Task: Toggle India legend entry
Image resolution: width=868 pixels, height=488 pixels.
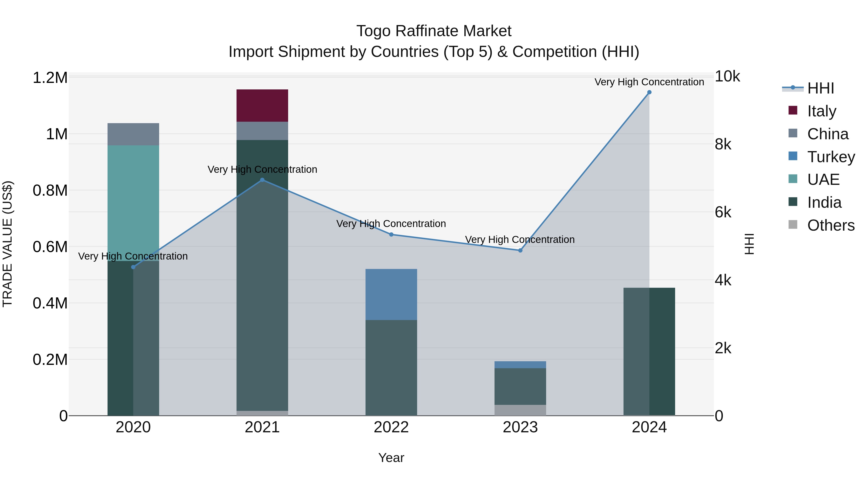Action: pos(815,202)
